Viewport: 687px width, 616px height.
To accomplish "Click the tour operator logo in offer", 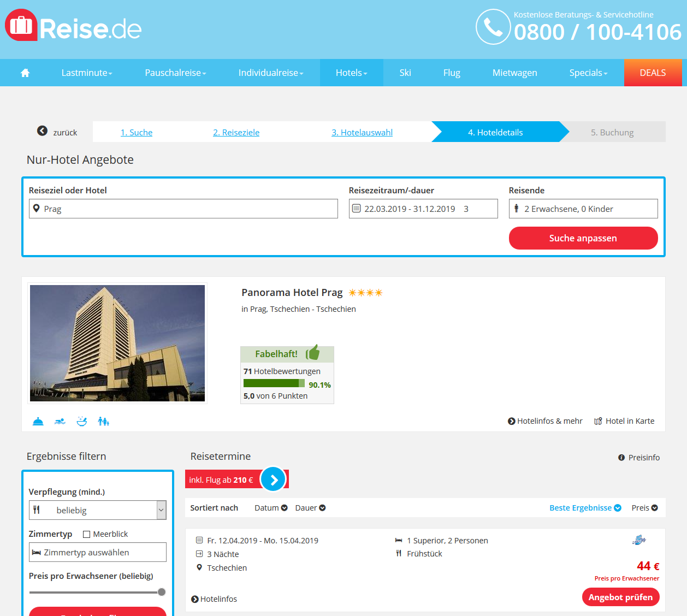I will [x=639, y=540].
